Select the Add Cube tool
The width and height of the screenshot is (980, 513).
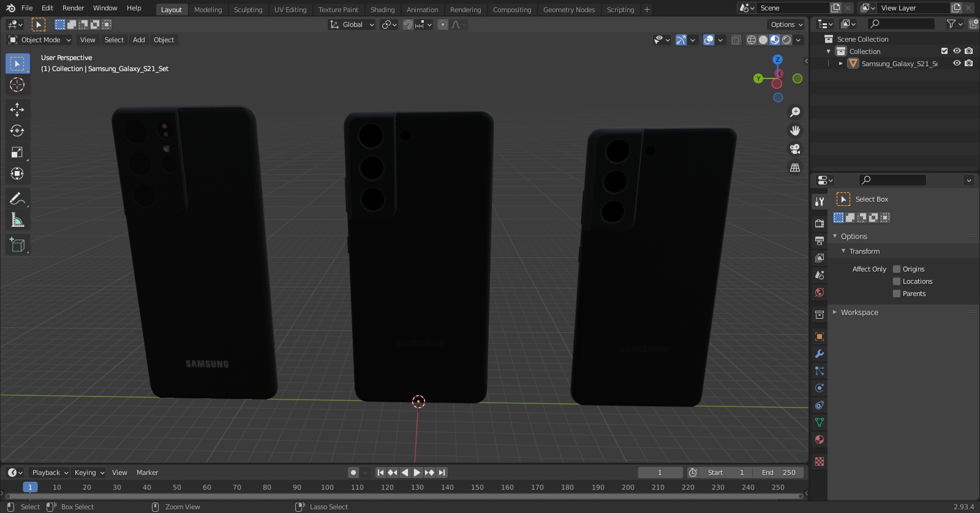[x=17, y=245]
